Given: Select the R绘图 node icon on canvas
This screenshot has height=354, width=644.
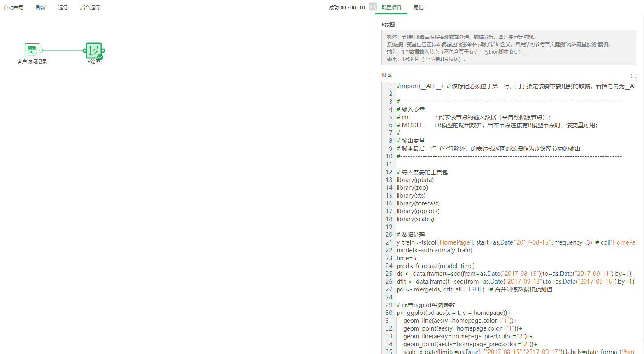Looking at the screenshot, I should coord(94,50).
